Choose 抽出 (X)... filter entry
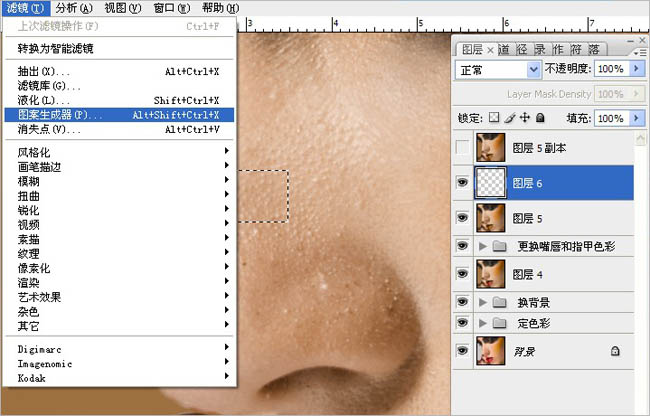Viewport: 650px width, 416px height. (119, 71)
